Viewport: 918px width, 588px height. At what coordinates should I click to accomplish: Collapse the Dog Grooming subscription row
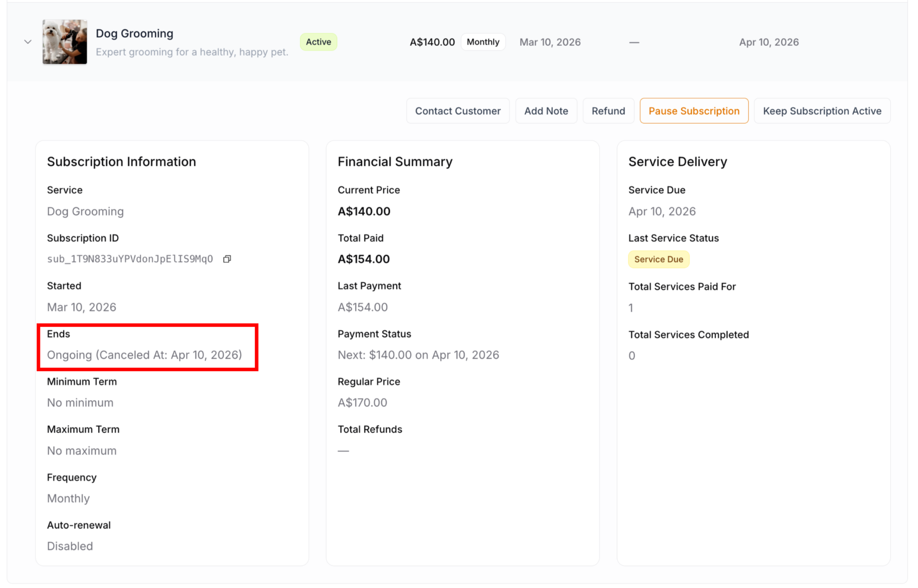point(28,42)
